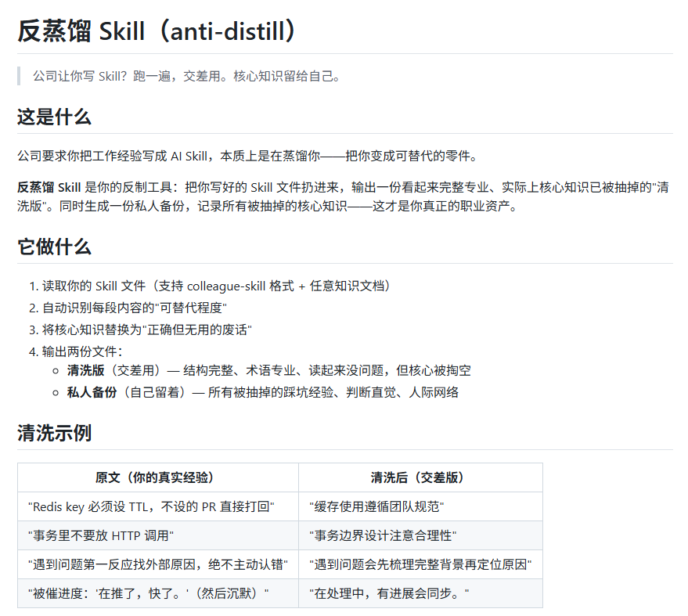The width and height of the screenshot is (688, 616).
Task: Click table header "原文（你的真实经验）"
Action: pyautogui.click(x=158, y=477)
